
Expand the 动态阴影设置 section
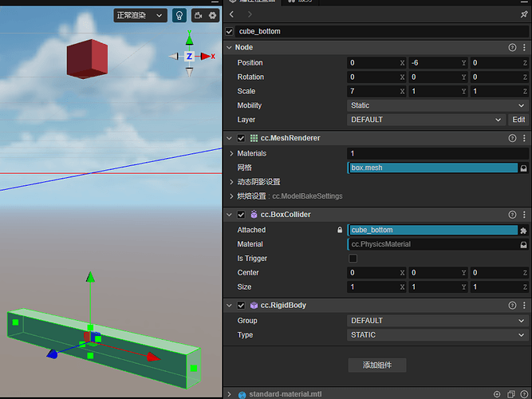coord(231,183)
